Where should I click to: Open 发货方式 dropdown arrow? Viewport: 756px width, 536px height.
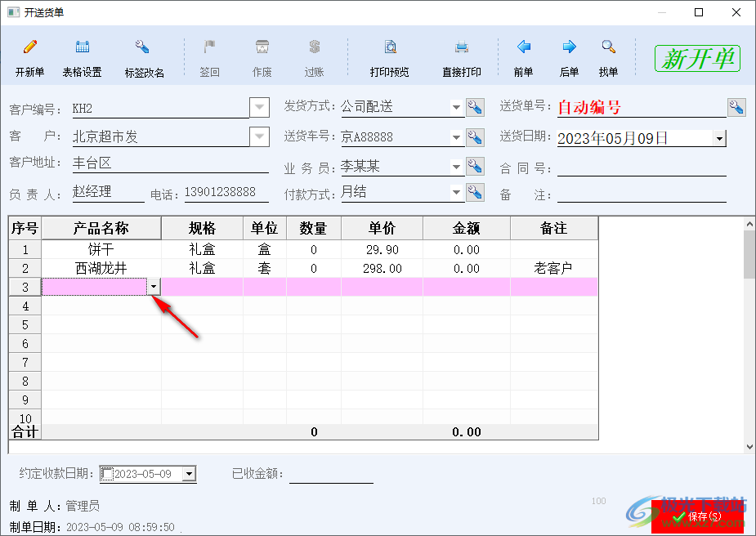456,108
